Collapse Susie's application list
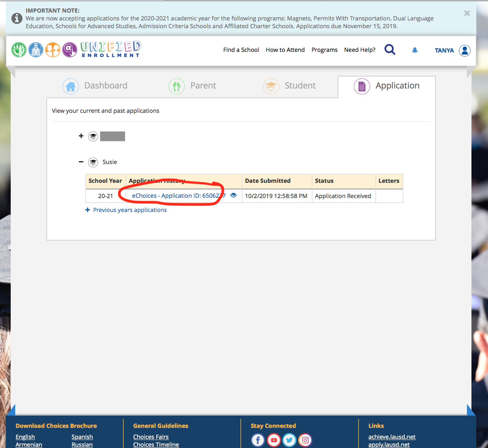 coord(81,162)
